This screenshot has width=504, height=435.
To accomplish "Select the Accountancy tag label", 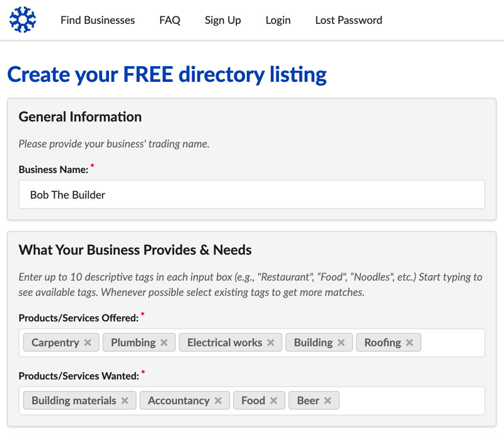I will click(x=179, y=400).
